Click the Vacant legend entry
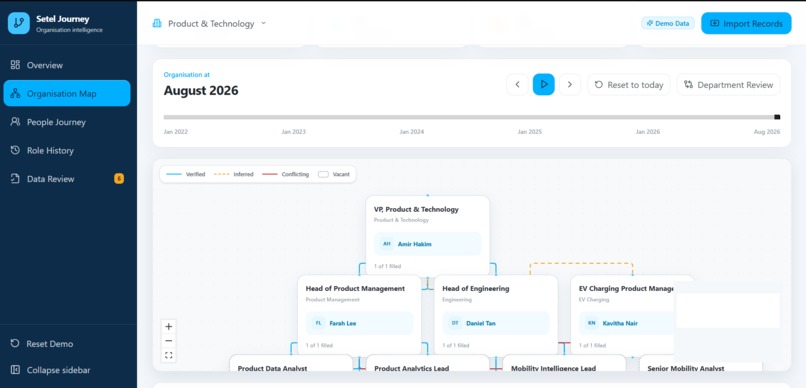 334,174
